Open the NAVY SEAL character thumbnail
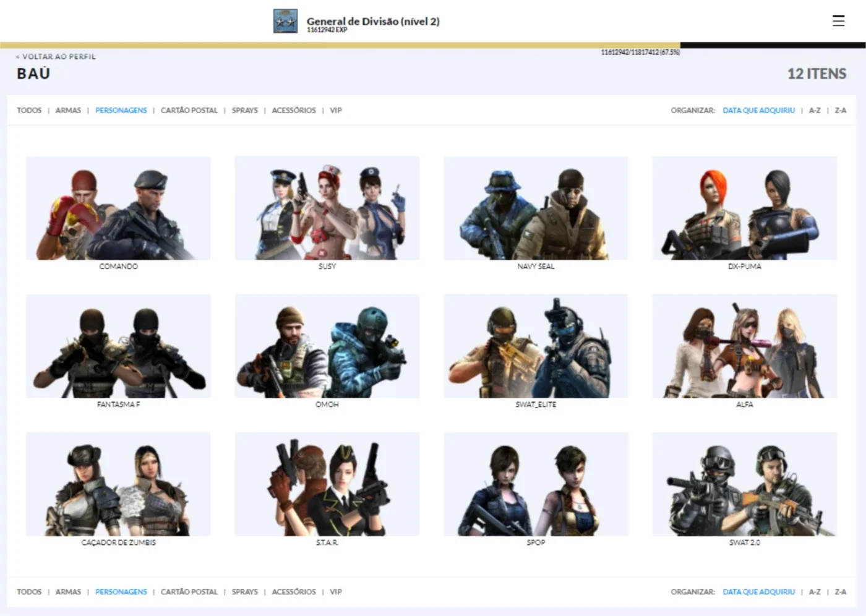Image resolution: width=866 pixels, height=616 pixels. (x=536, y=208)
